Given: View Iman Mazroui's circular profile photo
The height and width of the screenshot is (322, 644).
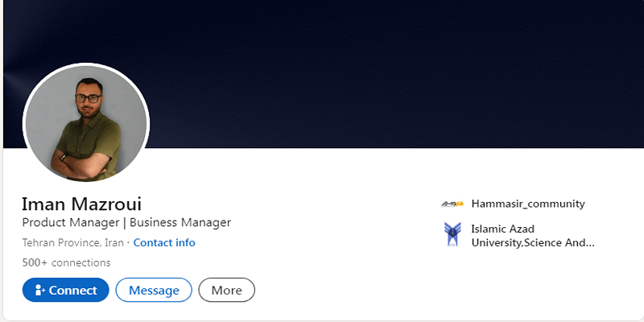Looking at the screenshot, I should coord(86,124).
